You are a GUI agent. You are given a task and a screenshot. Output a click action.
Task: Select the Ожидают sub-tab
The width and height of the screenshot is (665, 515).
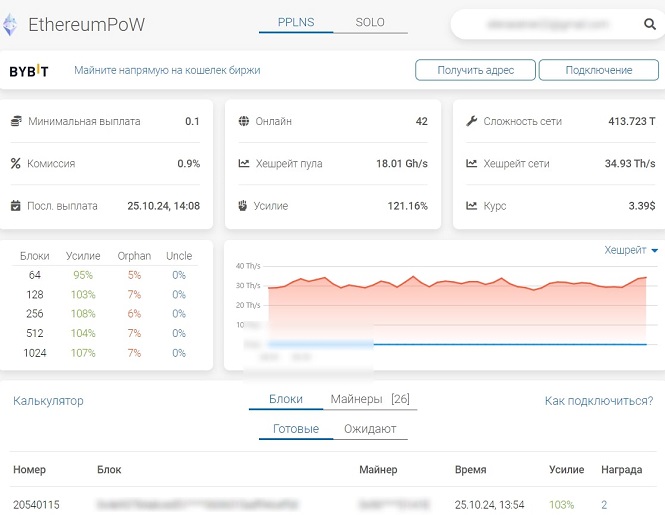point(370,429)
